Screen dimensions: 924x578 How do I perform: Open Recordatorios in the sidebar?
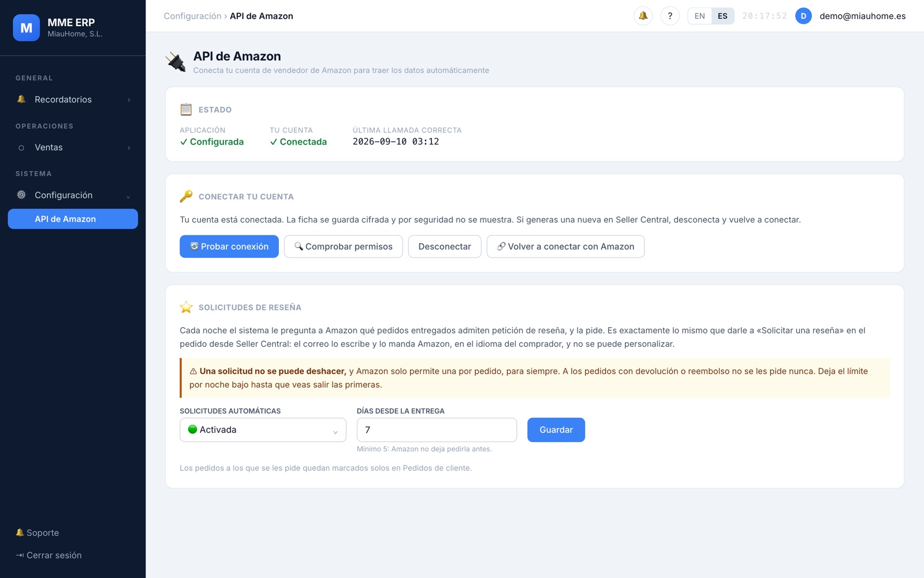click(73, 99)
